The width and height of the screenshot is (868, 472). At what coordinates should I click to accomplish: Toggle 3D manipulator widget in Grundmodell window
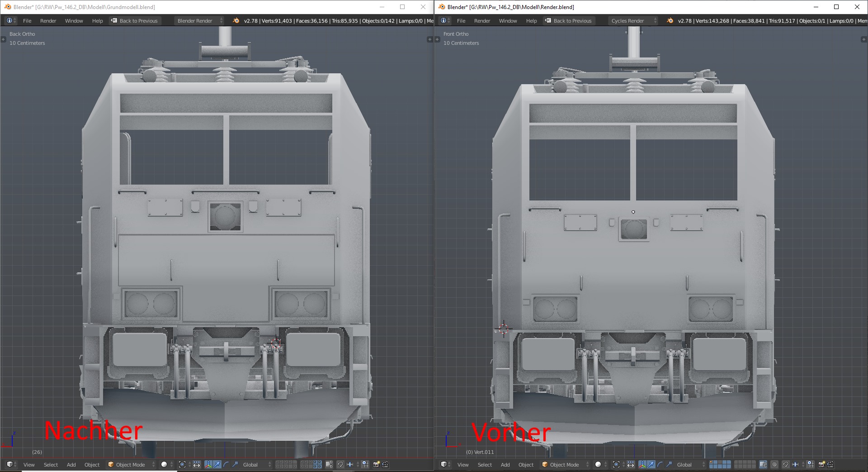(208, 464)
